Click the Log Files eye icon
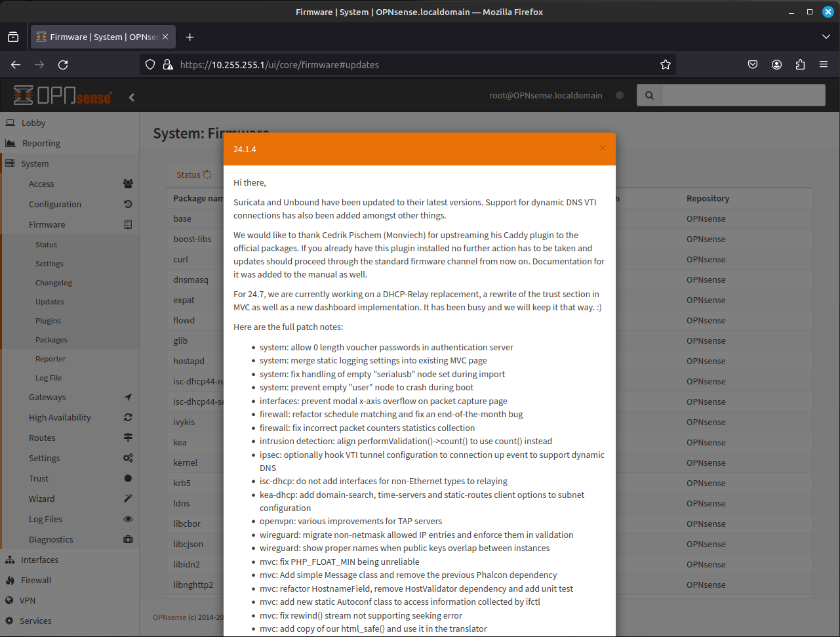 128,519
